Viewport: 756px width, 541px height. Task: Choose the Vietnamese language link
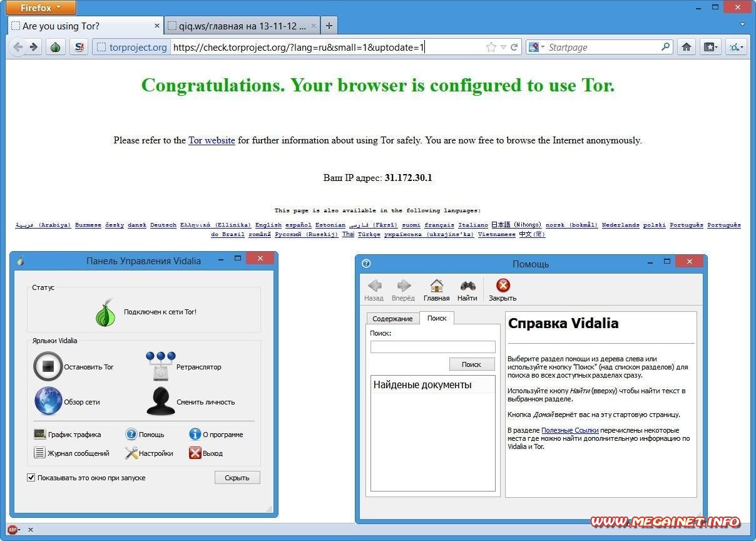(x=497, y=234)
